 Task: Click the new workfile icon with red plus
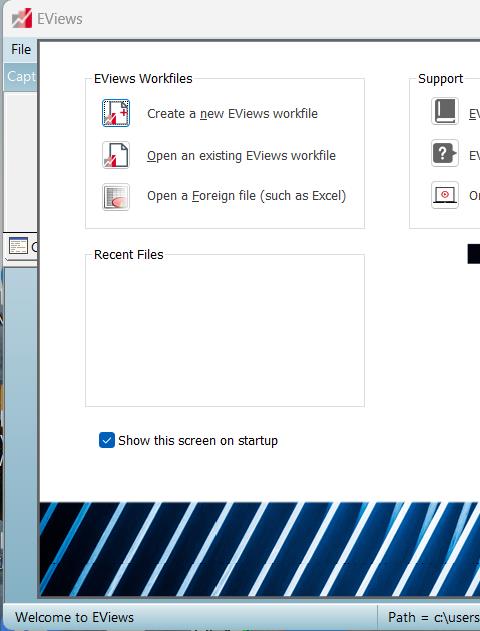pos(116,113)
